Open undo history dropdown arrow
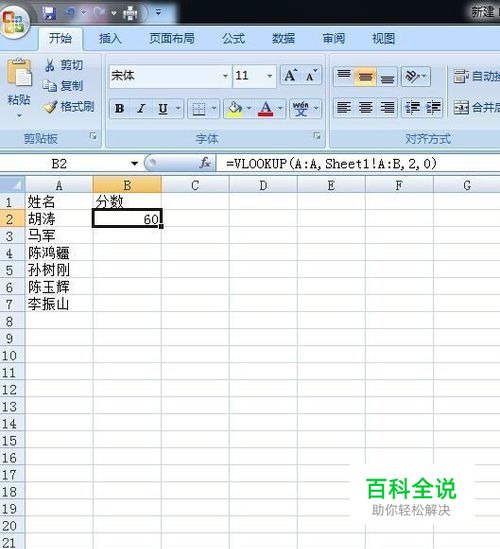The height and width of the screenshot is (549, 500). 84,13
